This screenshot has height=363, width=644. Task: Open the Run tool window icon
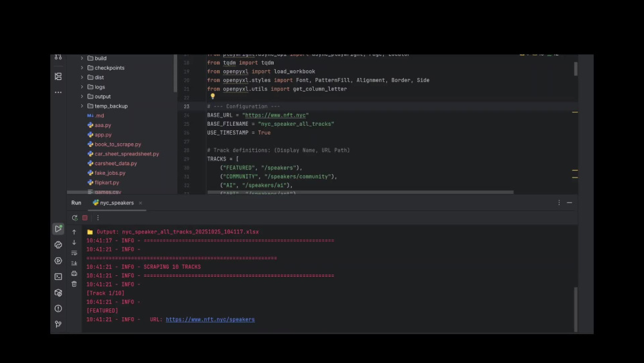click(x=59, y=229)
